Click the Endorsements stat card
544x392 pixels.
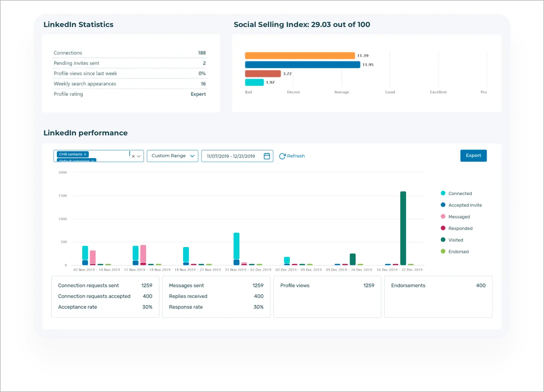coord(438,297)
